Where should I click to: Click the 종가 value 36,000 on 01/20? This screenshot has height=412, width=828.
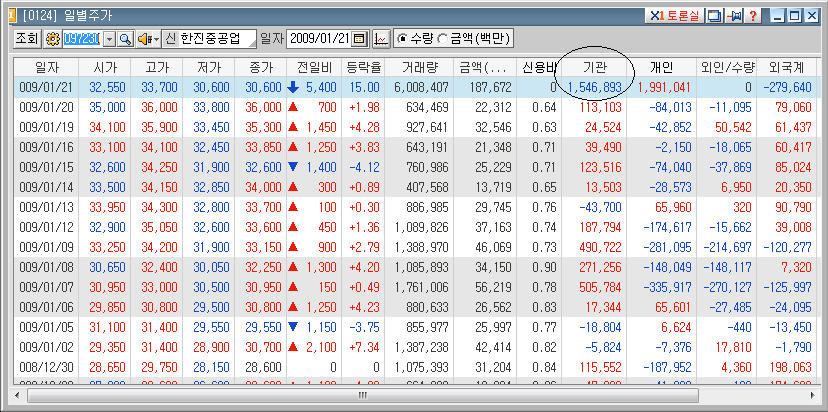coord(264,107)
